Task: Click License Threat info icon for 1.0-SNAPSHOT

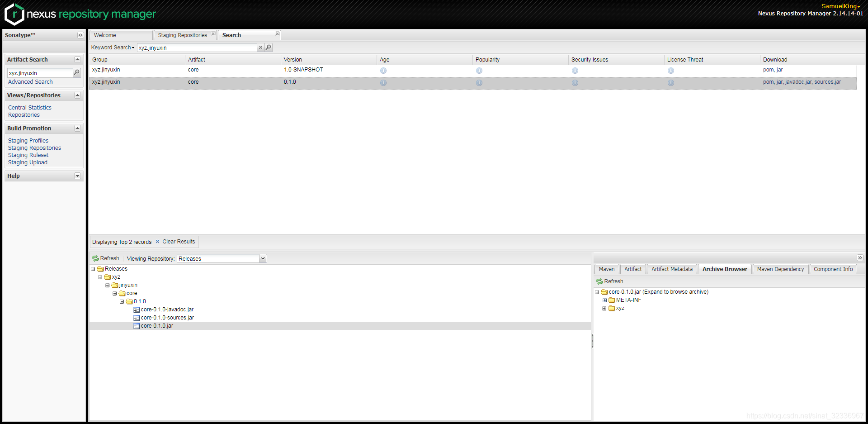Action: (671, 71)
